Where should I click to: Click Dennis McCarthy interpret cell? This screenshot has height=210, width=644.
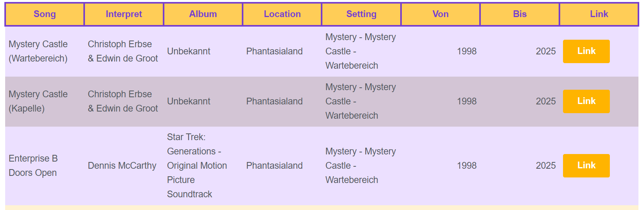tap(122, 166)
